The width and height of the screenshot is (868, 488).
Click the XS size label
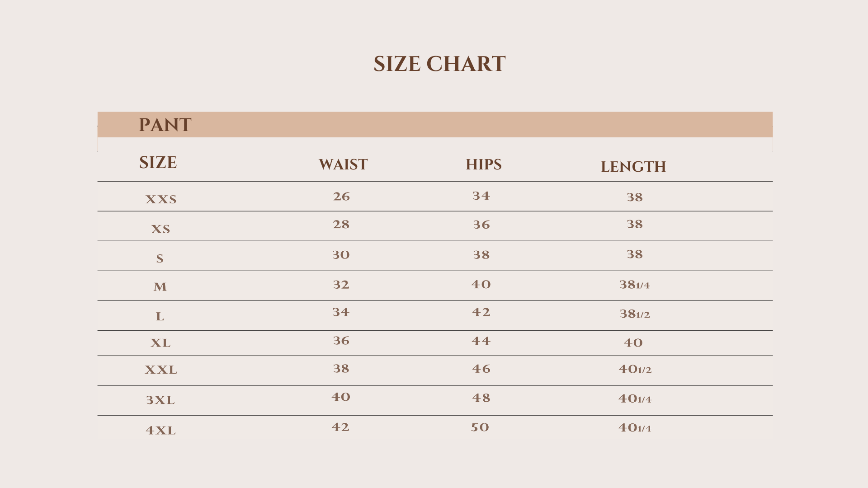click(160, 229)
